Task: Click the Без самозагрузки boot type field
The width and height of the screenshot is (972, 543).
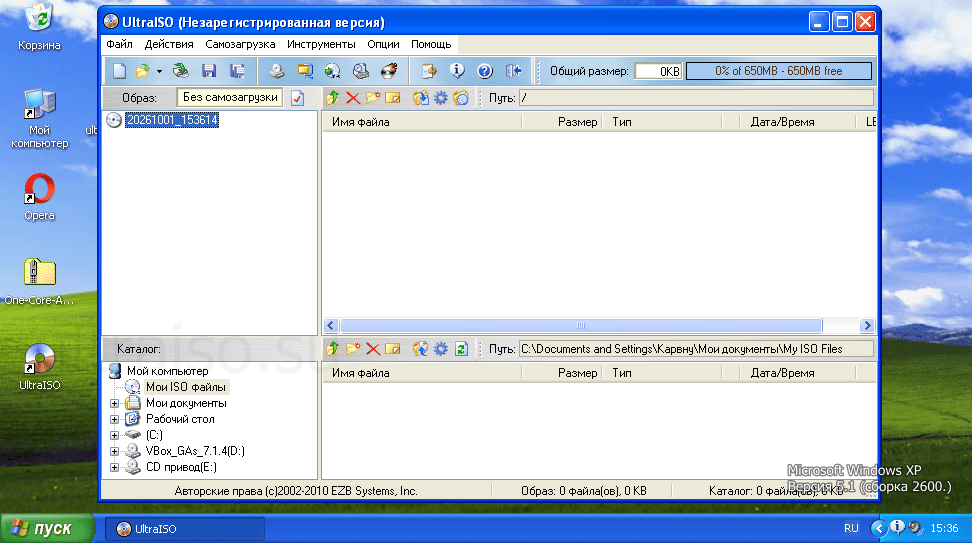Action: pyautogui.click(x=230, y=97)
